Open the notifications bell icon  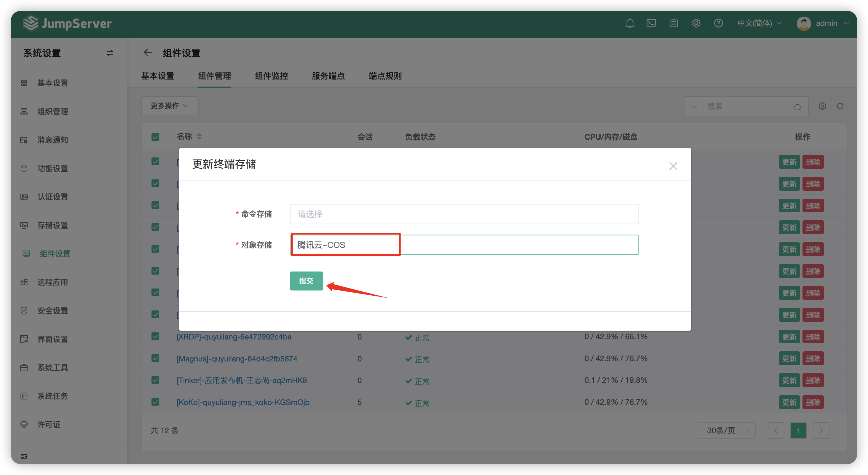pos(629,23)
